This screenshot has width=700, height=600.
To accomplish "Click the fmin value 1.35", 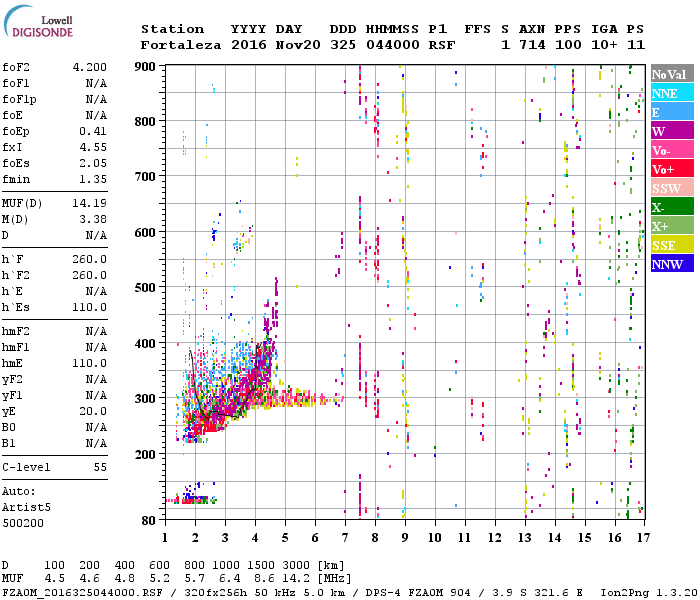I will coord(93,179).
